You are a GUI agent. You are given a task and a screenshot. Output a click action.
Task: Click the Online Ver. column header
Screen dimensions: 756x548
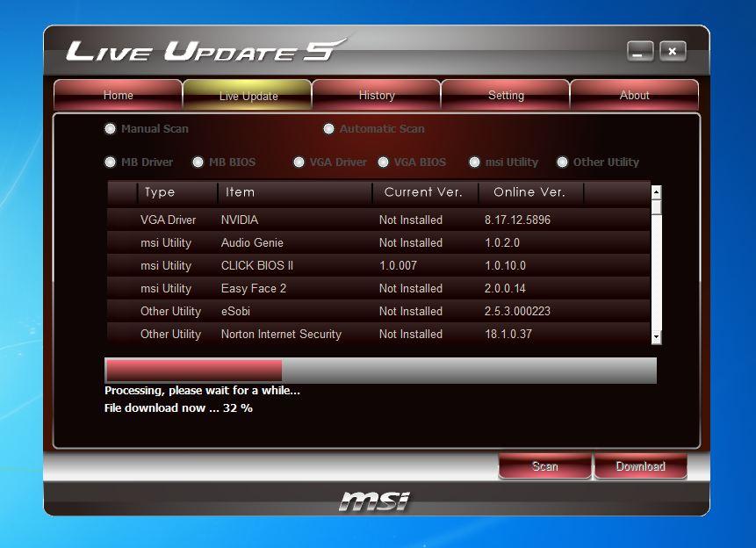[531, 192]
